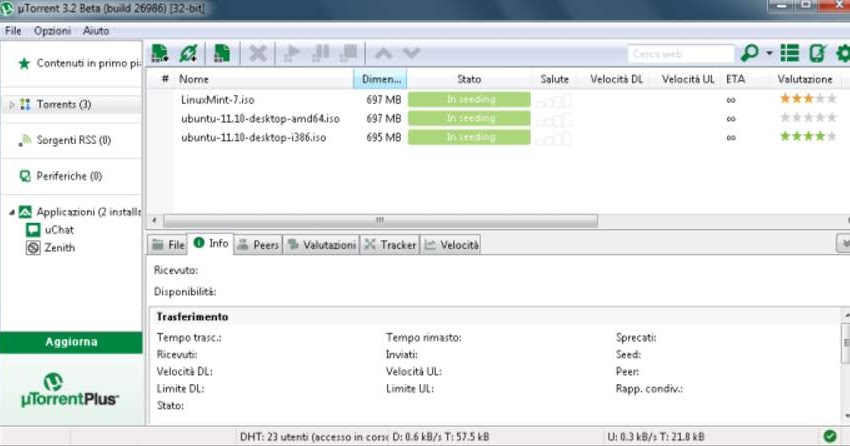Select Sorgenti RSS (0) in sidebar
850x446 pixels.
coord(73,140)
